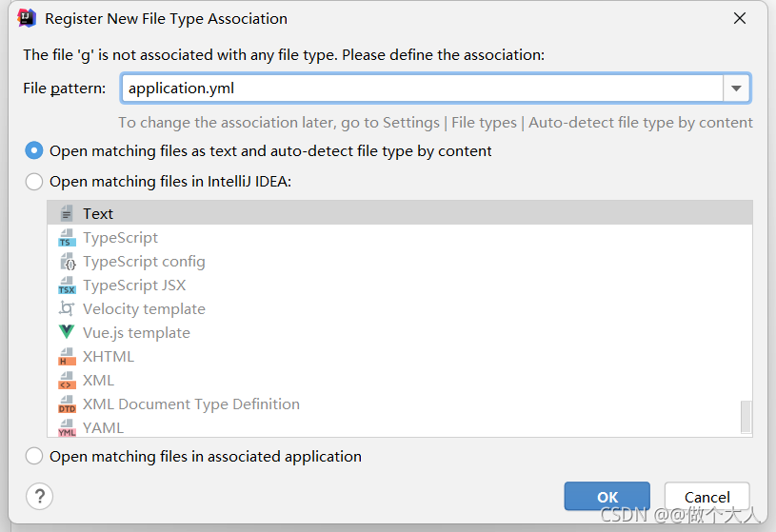Click the TypeScript config file icon

pyautogui.click(x=67, y=262)
